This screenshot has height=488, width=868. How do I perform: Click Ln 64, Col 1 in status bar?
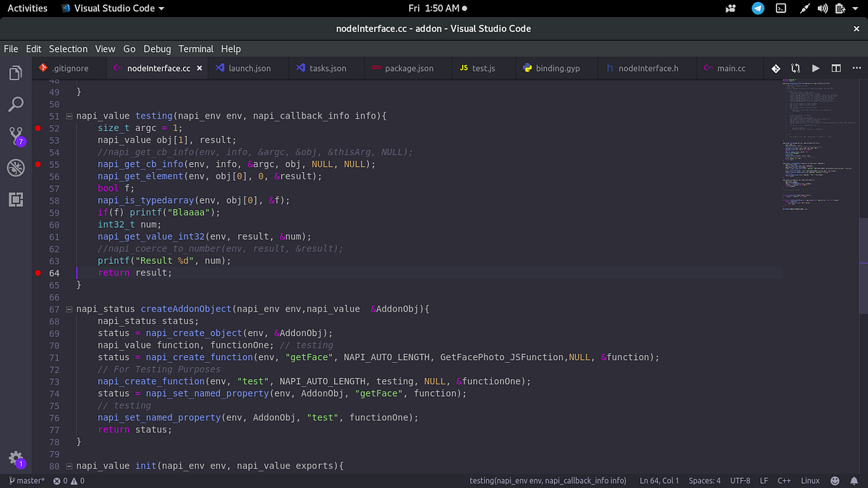658,480
